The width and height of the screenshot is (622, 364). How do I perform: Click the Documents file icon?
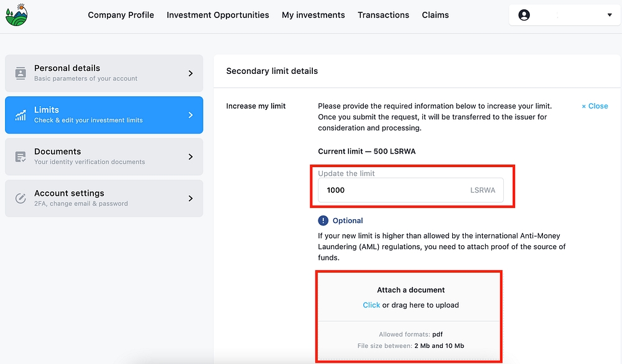(x=21, y=157)
